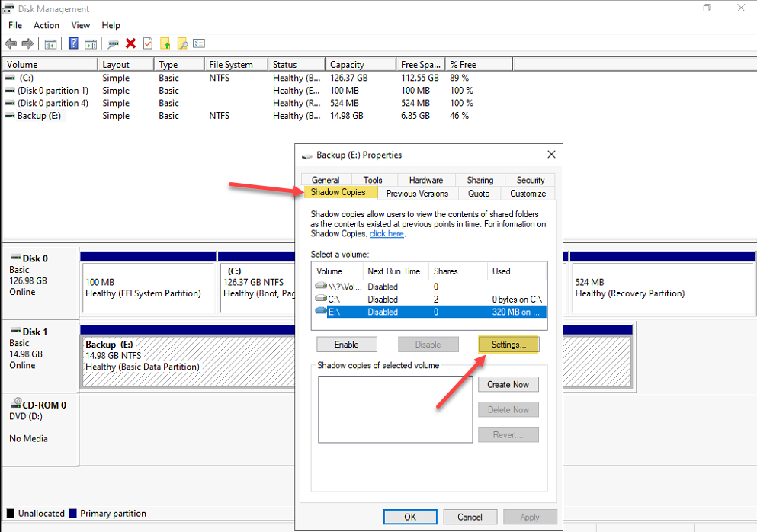Switch to the Customize tab
Viewport: 757px width, 532px height.
pyautogui.click(x=528, y=193)
